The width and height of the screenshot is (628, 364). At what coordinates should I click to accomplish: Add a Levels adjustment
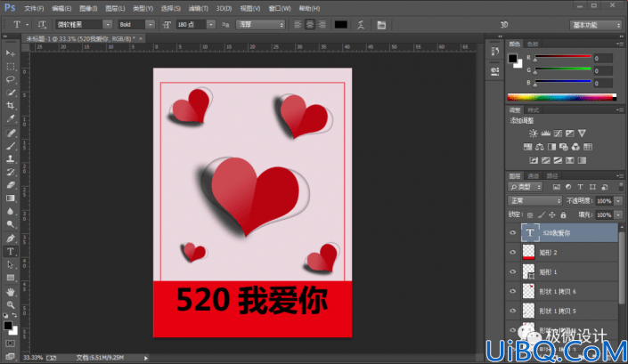pos(545,133)
